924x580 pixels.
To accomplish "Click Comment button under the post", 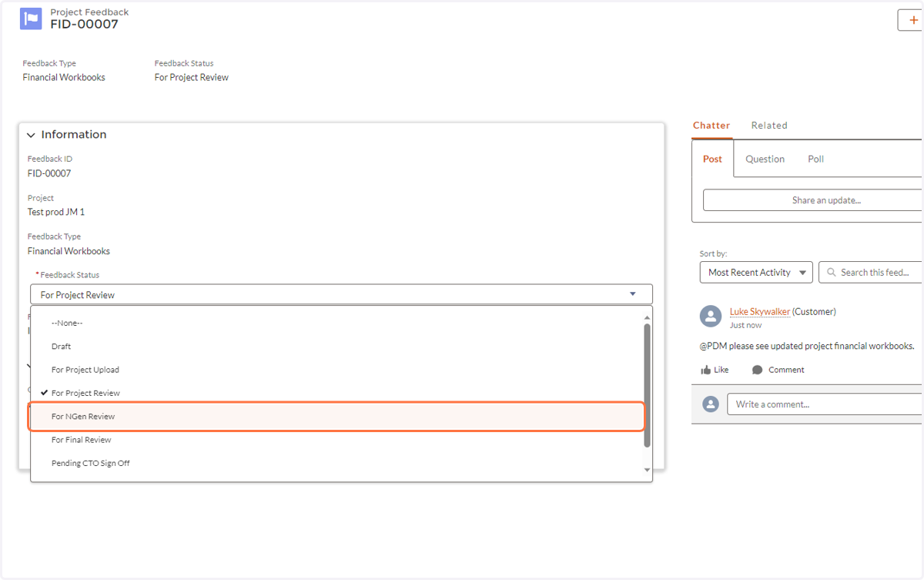I will pos(778,370).
